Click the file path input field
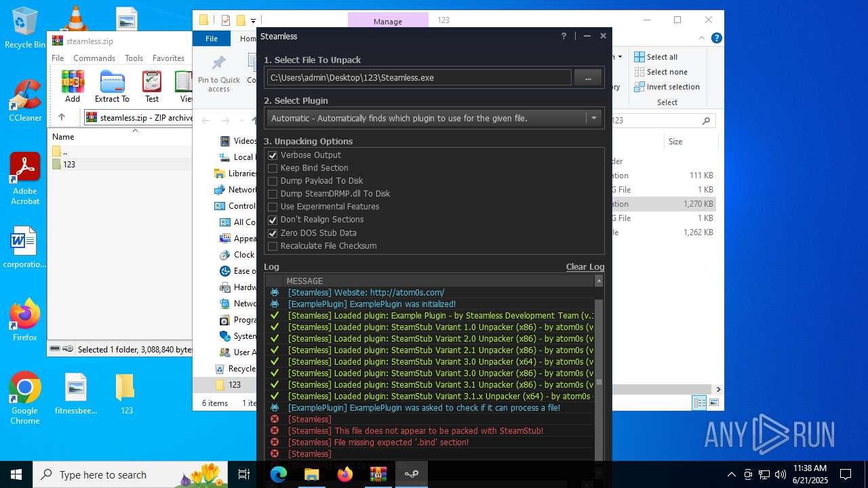Screen dimensions: 868x488 click(419, 78)
